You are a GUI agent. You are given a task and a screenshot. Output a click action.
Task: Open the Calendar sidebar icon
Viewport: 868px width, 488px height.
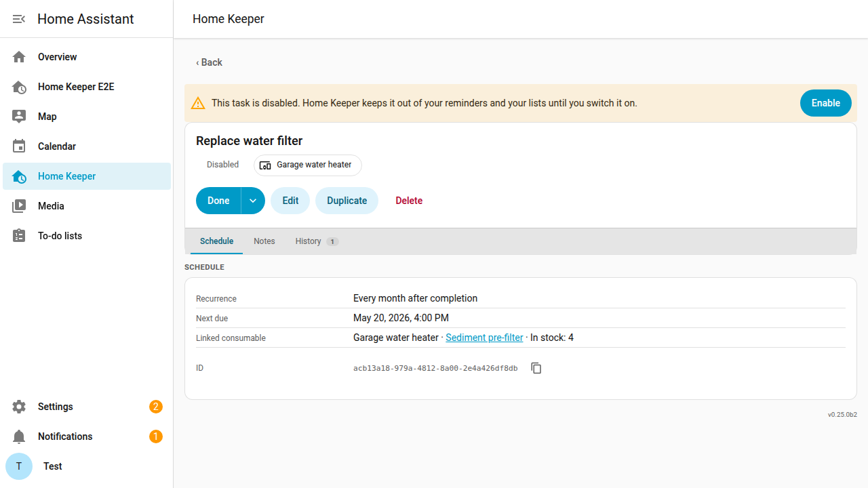pyautogui.click(x=19, y=146)
